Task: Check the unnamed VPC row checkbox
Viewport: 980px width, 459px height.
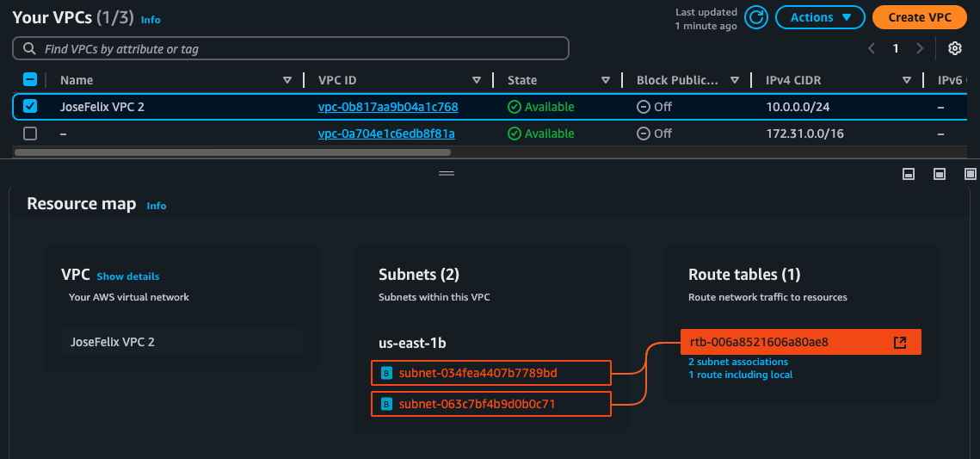Action: (30, 133)
